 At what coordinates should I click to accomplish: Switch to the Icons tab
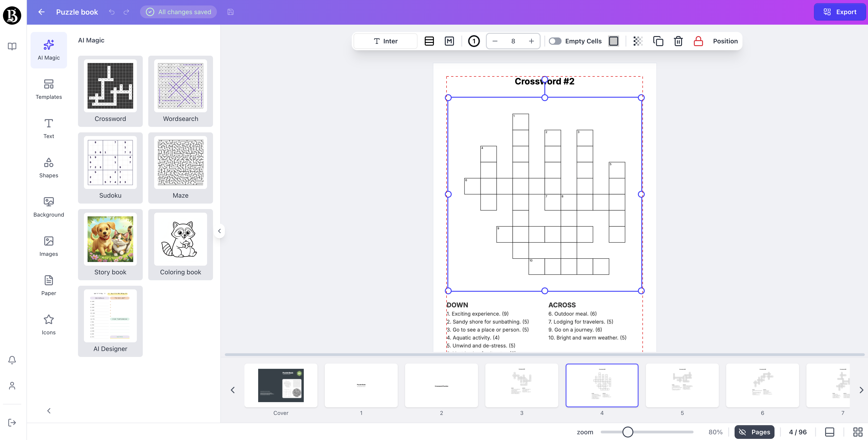[x=49, y=324]
